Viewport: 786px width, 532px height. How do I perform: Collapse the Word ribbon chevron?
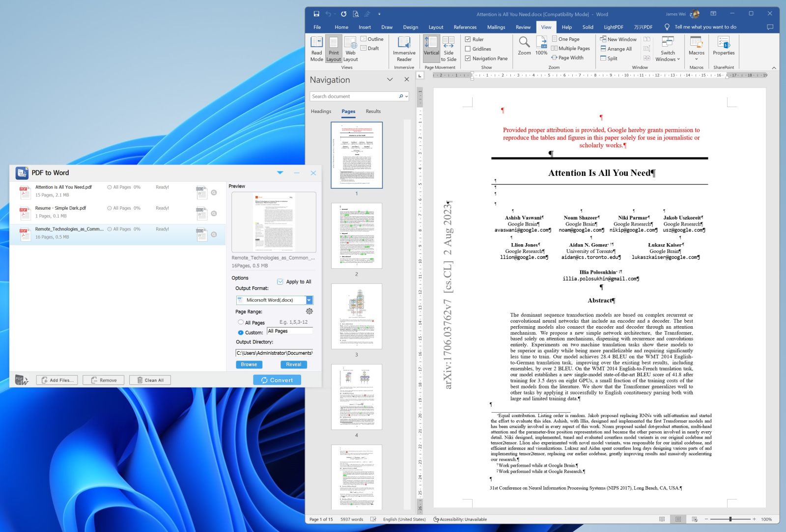tap(774, 68)
